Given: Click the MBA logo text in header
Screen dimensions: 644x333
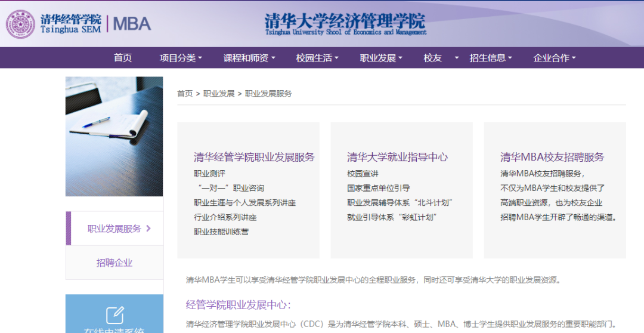Looking at the screenshot, I should point(132,24).
